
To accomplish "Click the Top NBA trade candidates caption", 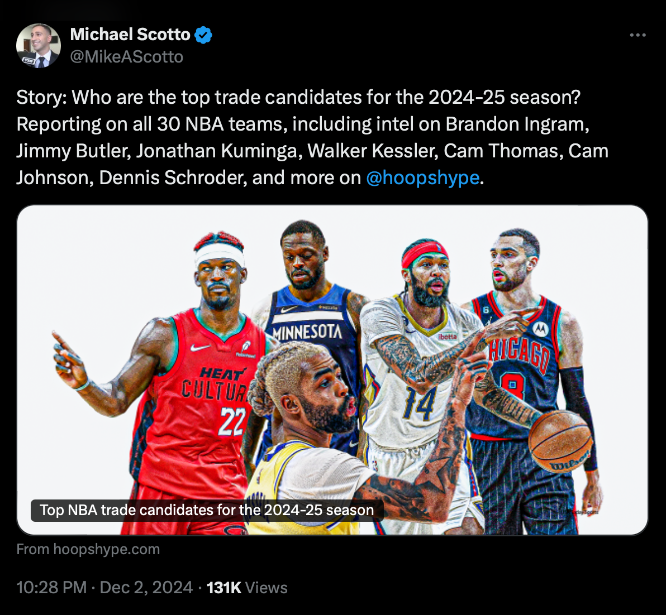I will click(207, 510).
